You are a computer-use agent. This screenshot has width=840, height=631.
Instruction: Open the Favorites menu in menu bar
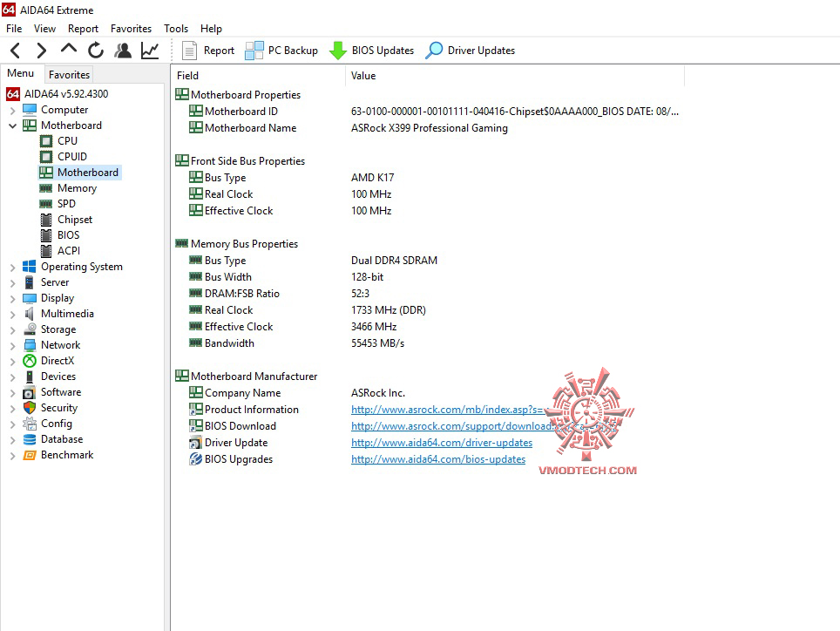point(132,29)
